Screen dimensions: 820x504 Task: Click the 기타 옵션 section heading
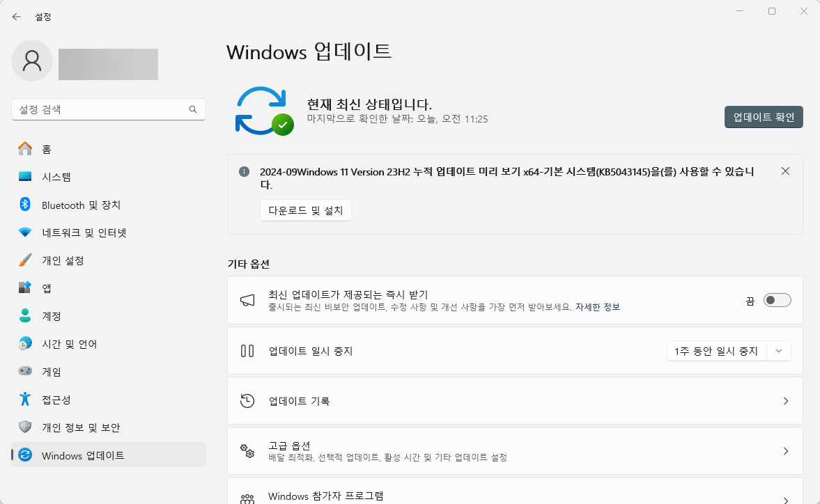pyautogui.click(x=249, y=264)
